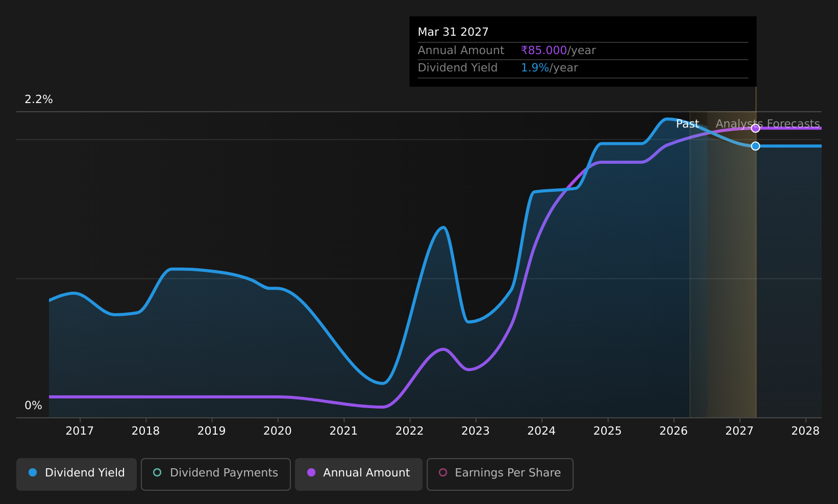This screenshot has height=504, width=838.
Task: Click the 2026 x-axis label
Action: 673,431
